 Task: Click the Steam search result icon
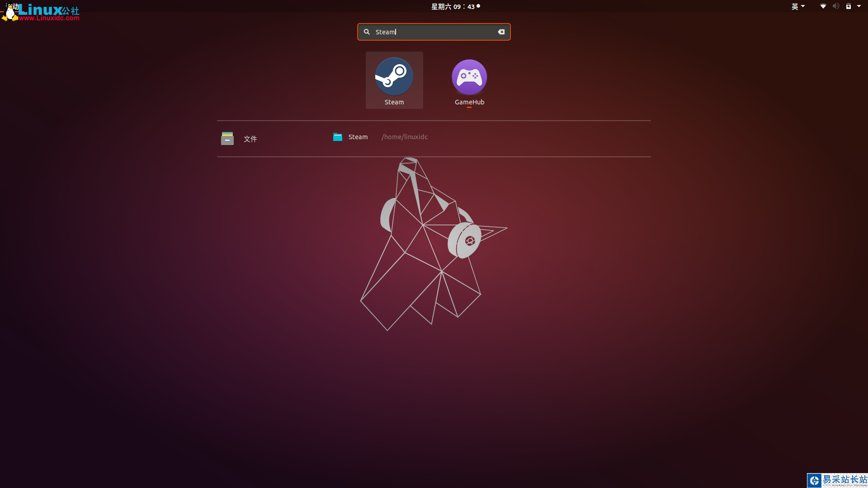[x=393, y=76]
